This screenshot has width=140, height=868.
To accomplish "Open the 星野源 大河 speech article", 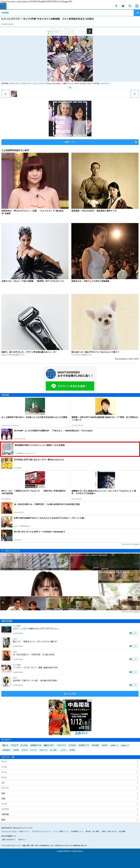I will click(x=105, y=412).
